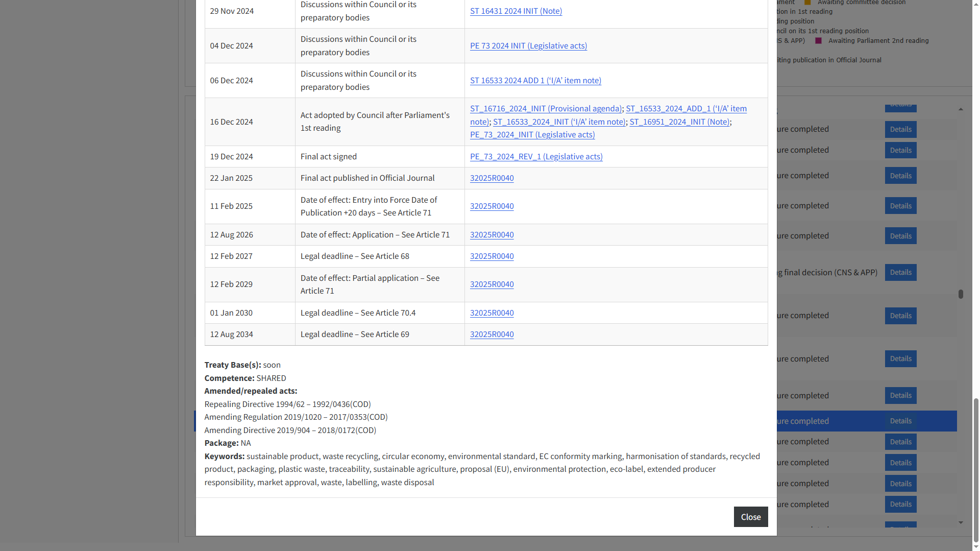
Task: Open the PE_73_2024_REV_1 (Legislative acts) link
Action: coord(536,157)
